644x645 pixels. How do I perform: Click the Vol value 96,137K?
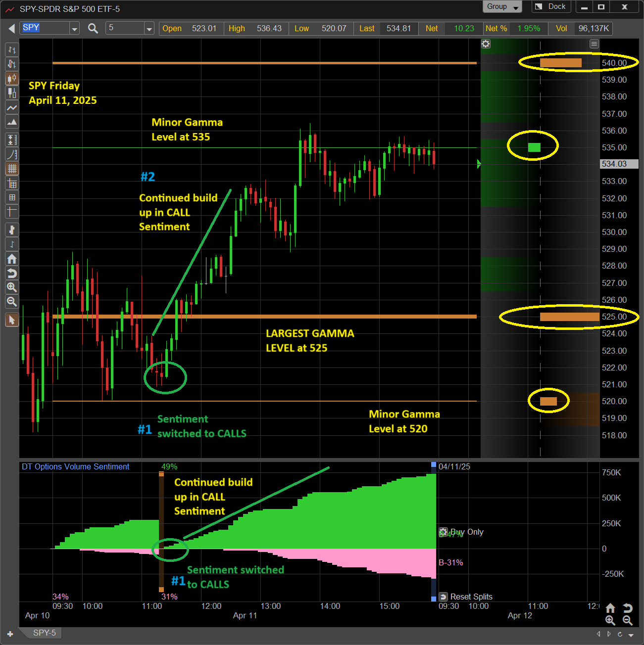pyautogui.click(x=594, y=28)
